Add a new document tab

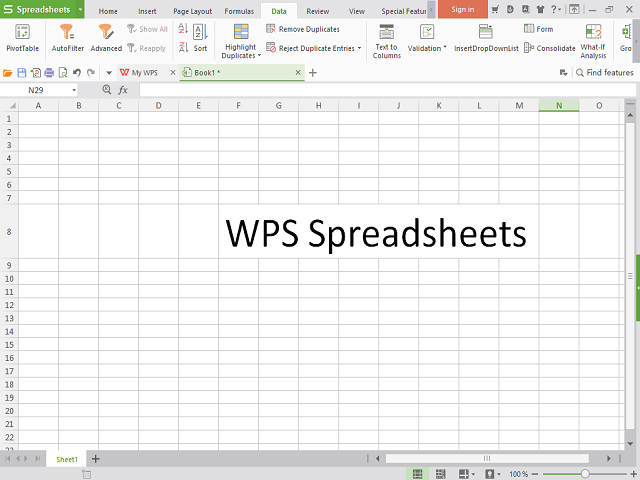[313, 73]
